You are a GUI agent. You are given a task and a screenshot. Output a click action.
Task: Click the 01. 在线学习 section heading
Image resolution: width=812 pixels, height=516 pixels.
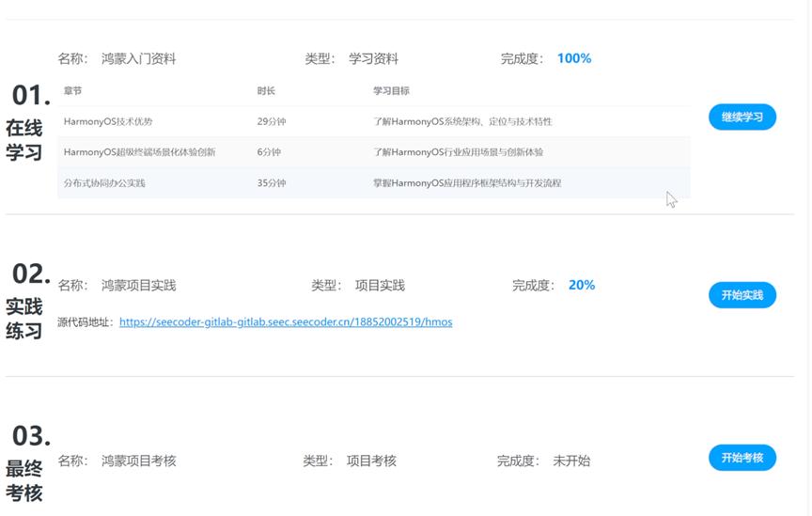[x=28, y=122]
